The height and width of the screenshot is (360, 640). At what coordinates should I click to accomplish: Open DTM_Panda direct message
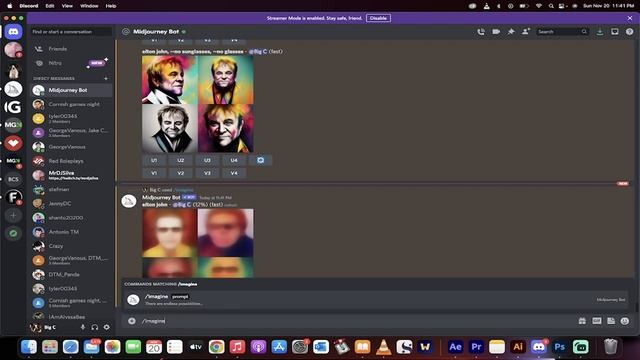point(71,274)
